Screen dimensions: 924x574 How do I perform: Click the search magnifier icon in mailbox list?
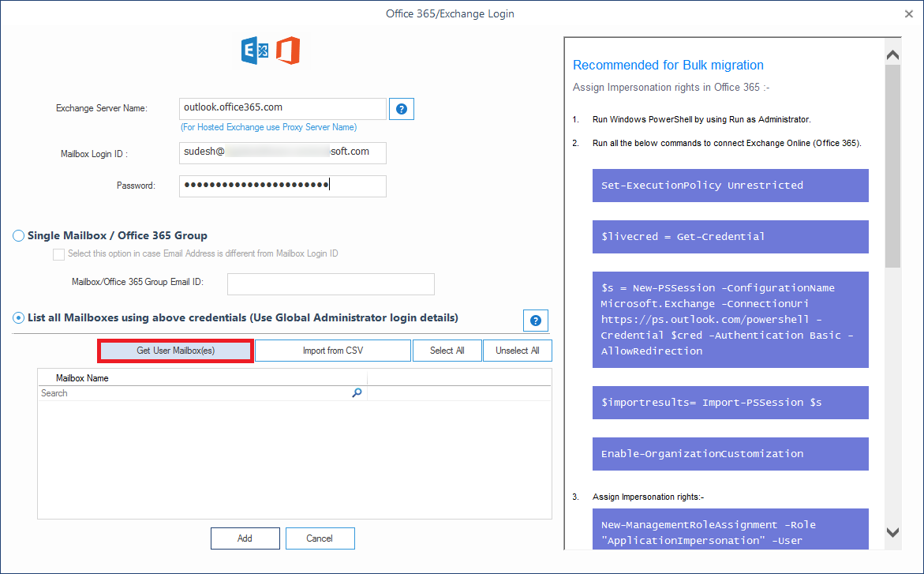point(357,393)
